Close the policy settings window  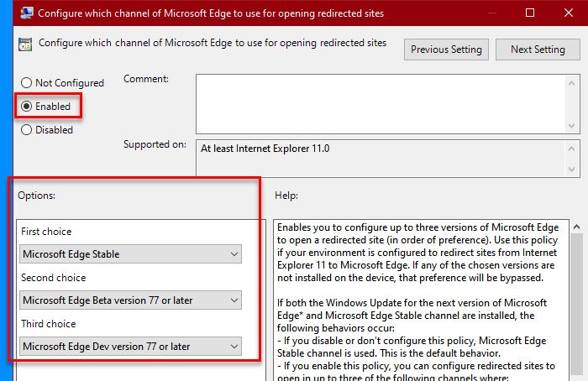click(568, 13)
